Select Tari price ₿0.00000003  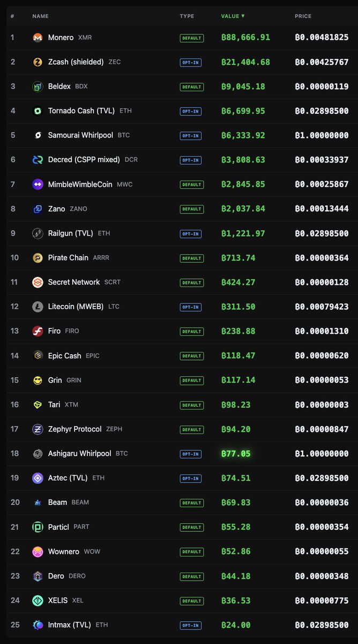322,405
